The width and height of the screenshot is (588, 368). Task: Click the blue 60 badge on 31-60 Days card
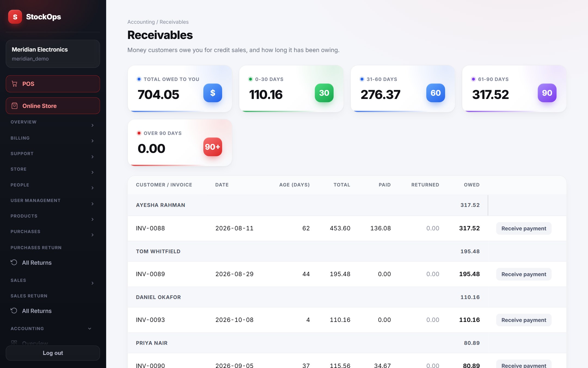coord(436,93)
